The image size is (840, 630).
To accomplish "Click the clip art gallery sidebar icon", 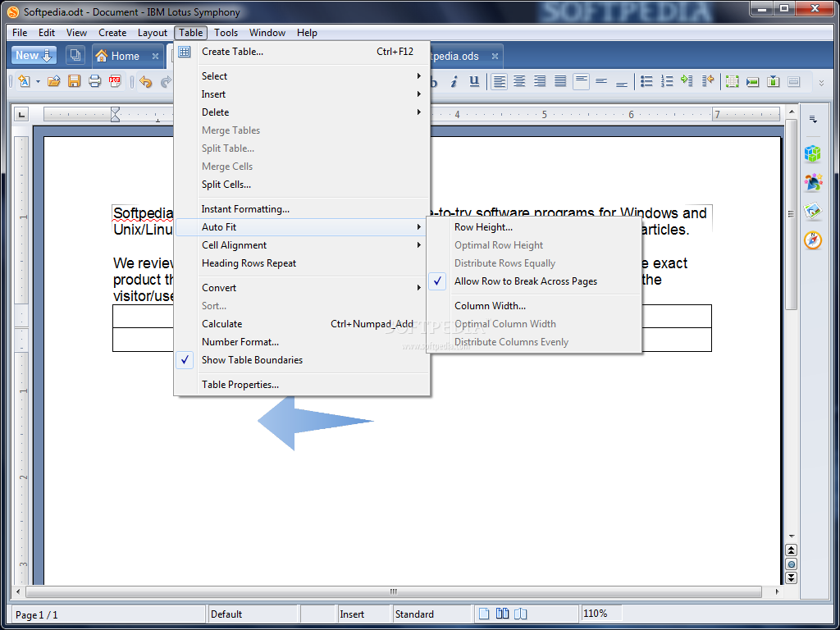I will (x=813, y=182).
